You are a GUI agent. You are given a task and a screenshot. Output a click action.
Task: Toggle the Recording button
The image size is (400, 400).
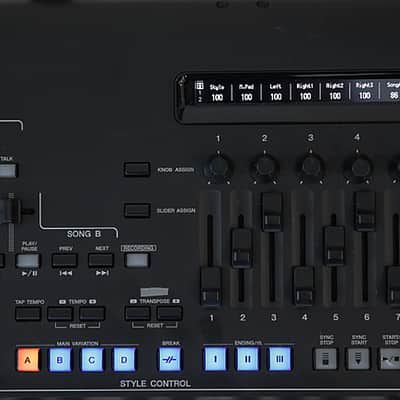click(x=137, y=260)
